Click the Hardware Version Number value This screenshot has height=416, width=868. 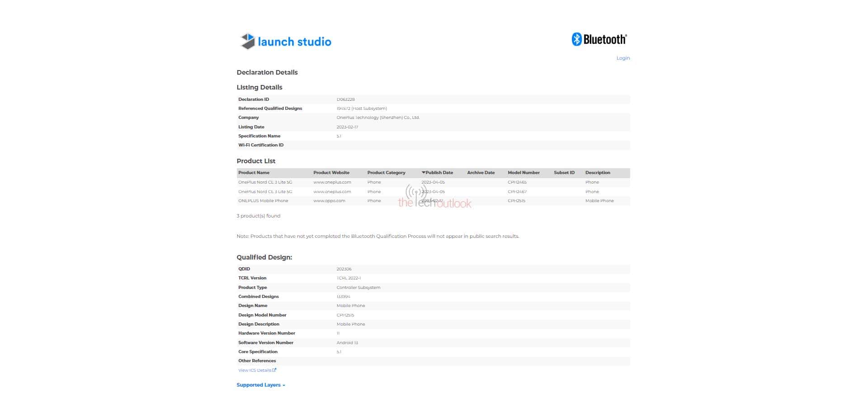click(x=338, y=333)
